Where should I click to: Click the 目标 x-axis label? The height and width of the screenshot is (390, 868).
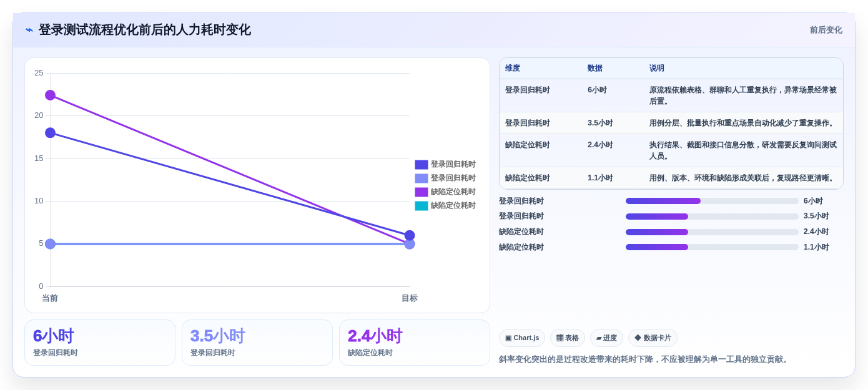(410, 298)
